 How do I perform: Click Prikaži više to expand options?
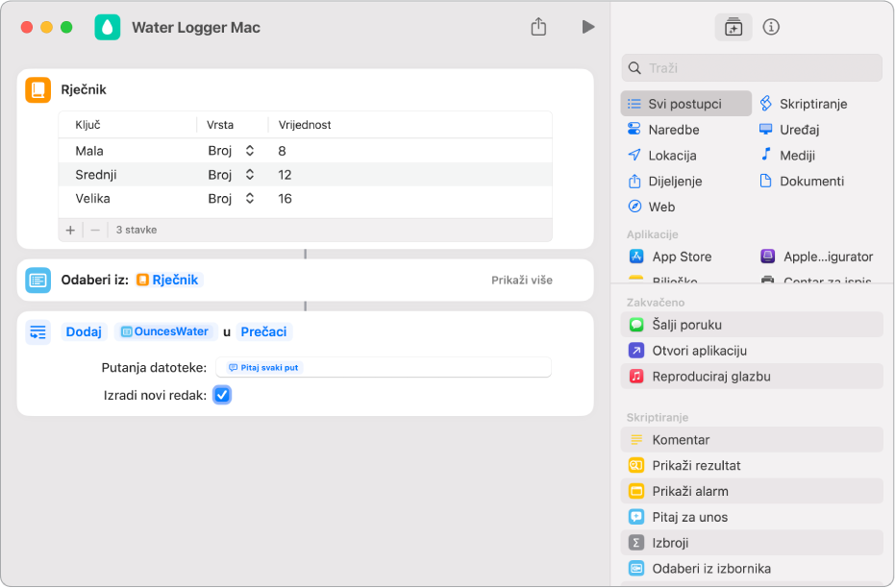522,280
